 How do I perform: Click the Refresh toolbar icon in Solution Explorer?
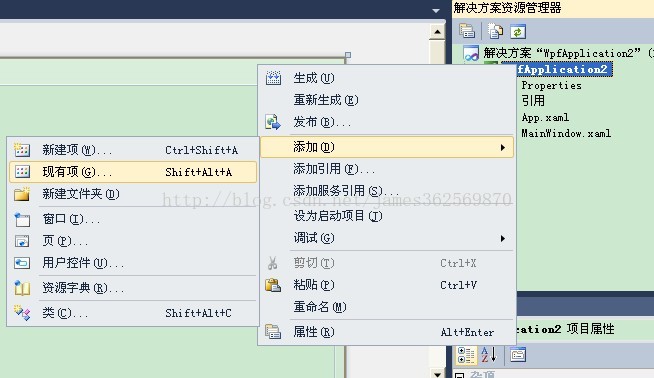click(x=518, y=32)
